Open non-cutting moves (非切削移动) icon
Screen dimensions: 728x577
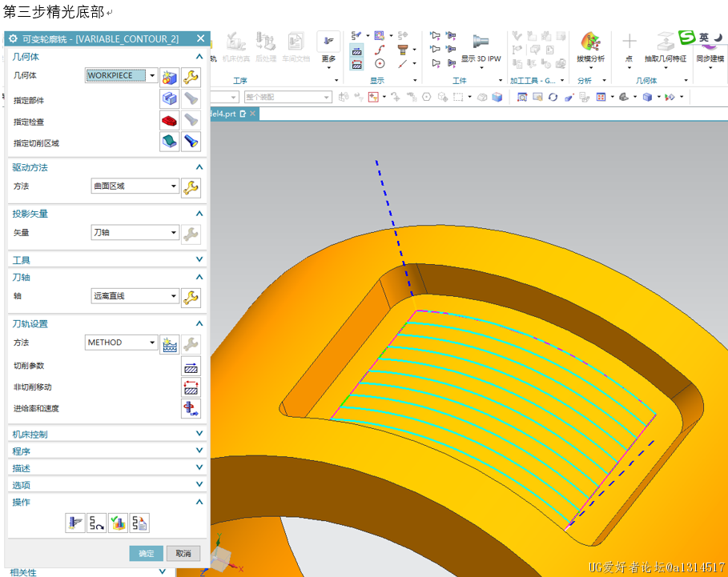[x=191, y=387]
